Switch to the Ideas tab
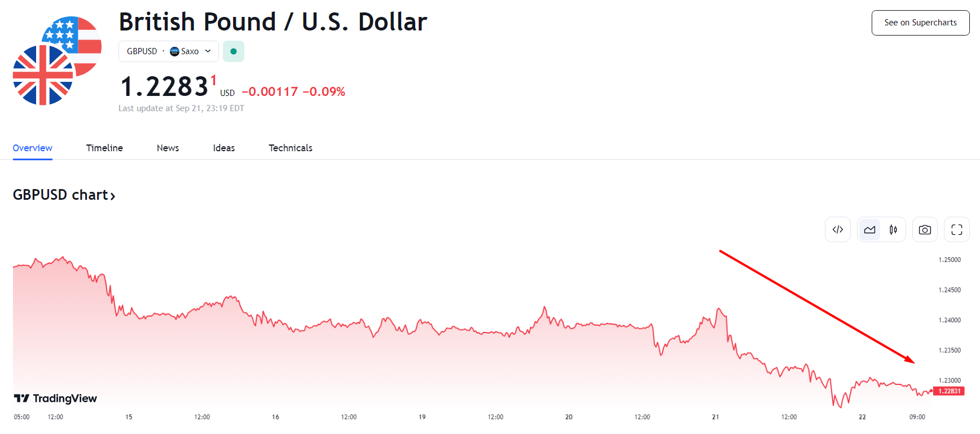Viewport: 980px width, 434px height. click(x=224, y=148)
